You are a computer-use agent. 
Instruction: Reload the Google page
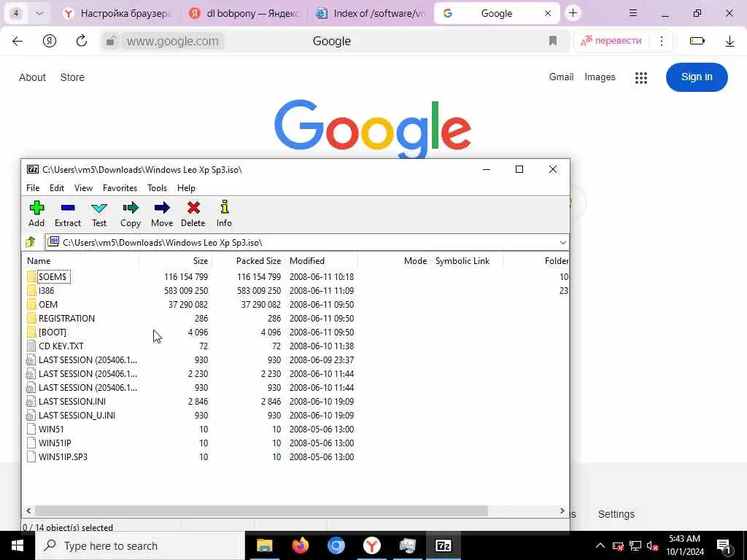[82, 41]
